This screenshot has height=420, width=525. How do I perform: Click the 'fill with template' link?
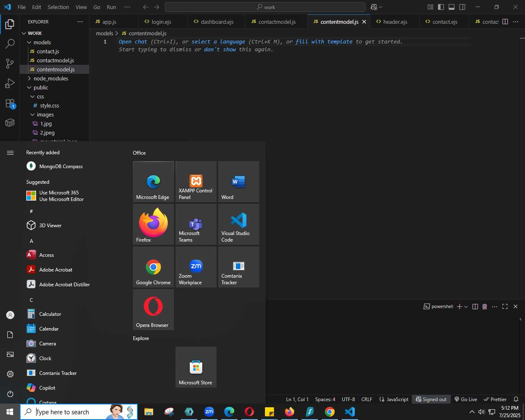click(324, 41)
